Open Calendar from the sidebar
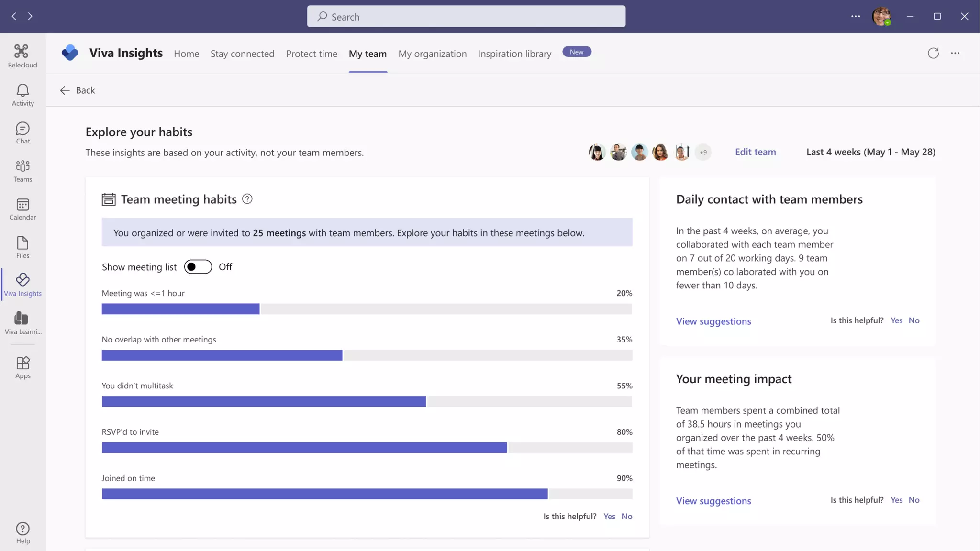 22,209
